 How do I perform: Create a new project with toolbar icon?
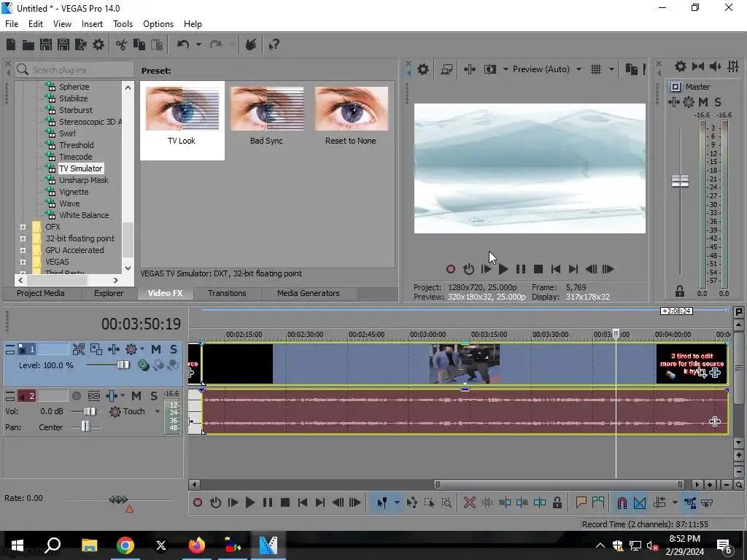coord(11,44)
